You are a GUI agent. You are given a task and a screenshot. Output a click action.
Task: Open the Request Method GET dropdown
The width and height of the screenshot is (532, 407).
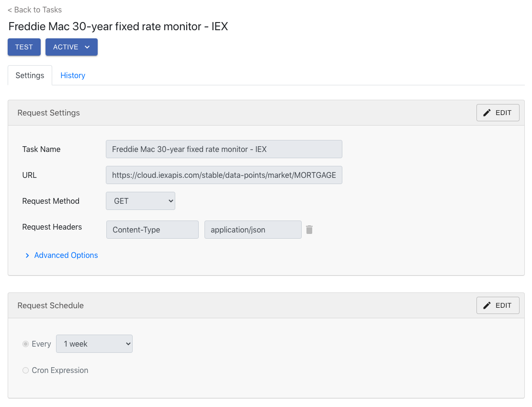(140, 201)
